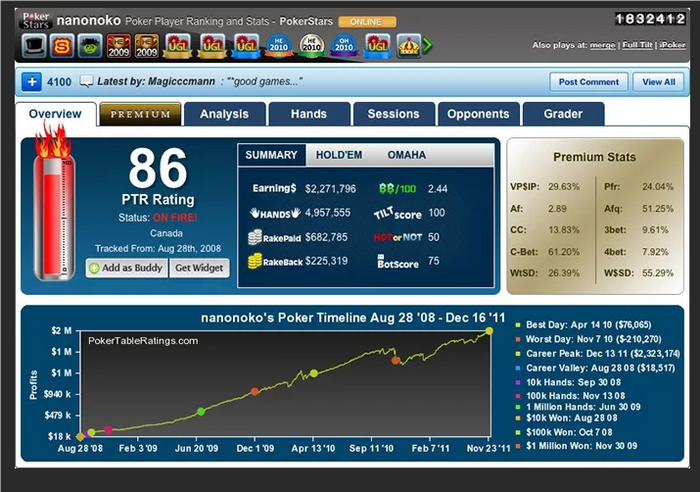This screenshot has width=700, height=492.
Task: Open the merge site link
Action: pos(602,45)
